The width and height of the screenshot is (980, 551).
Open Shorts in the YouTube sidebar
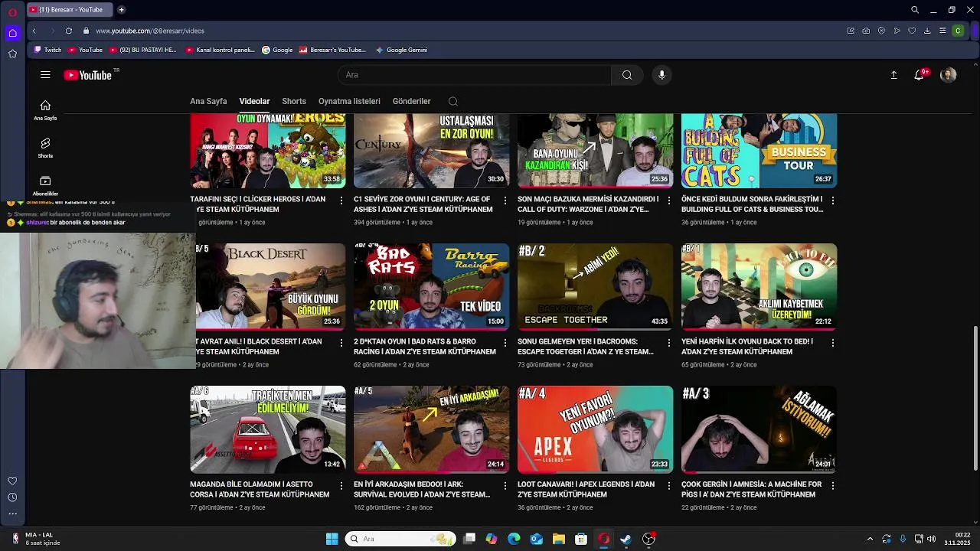pos(45,148)
